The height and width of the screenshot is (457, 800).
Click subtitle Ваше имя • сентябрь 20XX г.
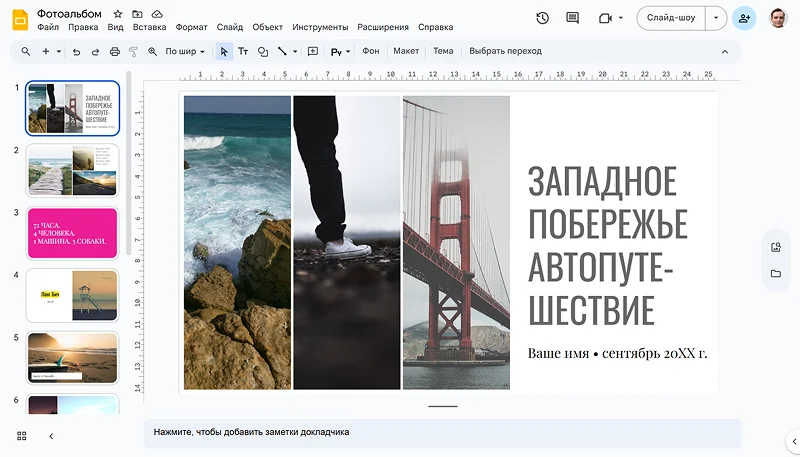tap(617, 353)
